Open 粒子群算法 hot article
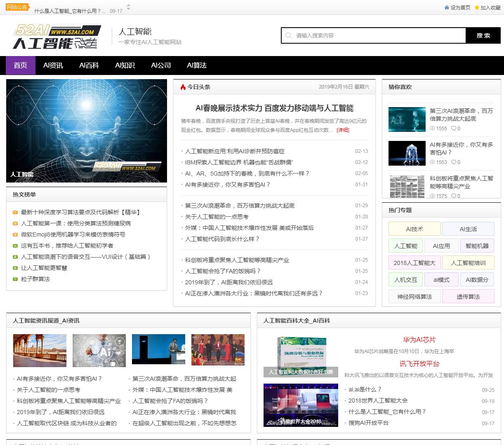This screenshot has width=504, height=445. click(35, 279)
